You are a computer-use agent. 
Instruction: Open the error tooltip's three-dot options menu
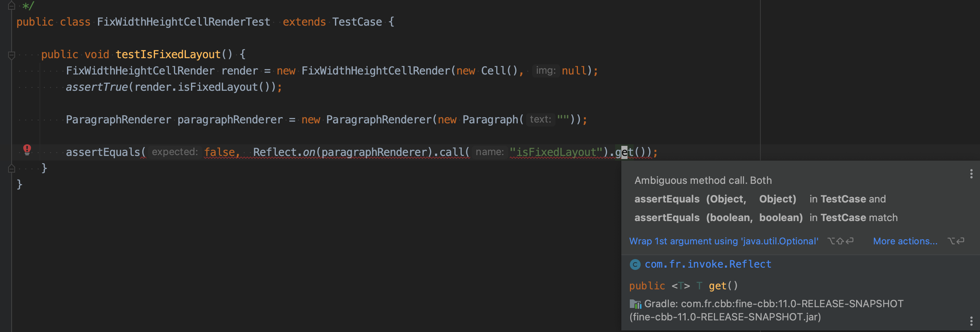point(971,174)
